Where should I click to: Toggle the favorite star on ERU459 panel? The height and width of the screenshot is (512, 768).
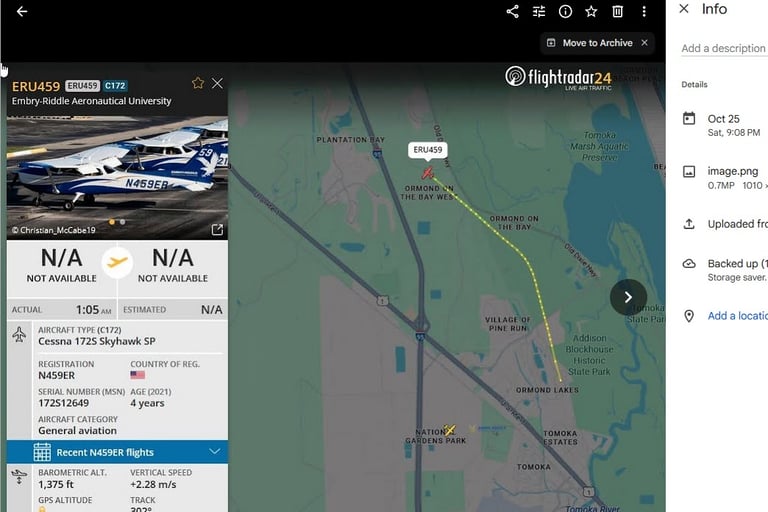(x=198, y=83)
